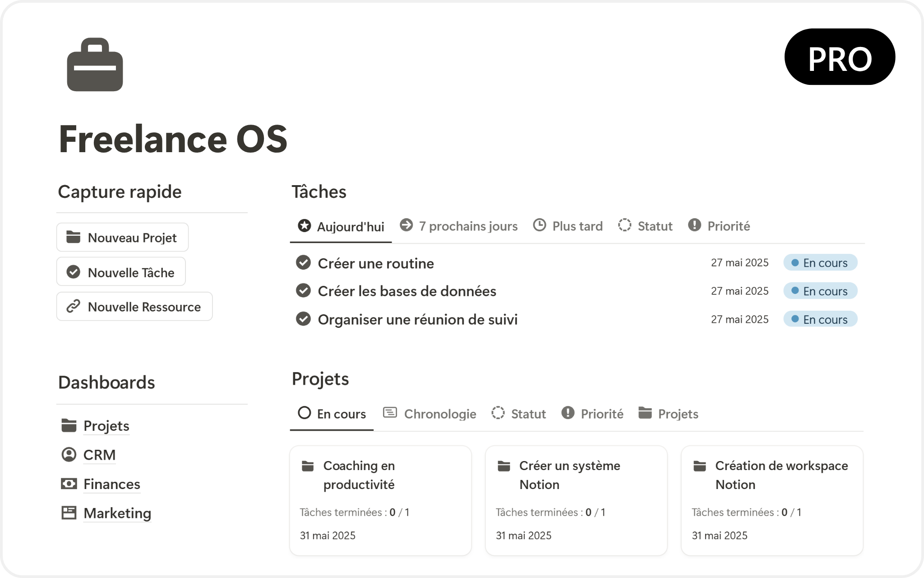The width and height of the screenshot is (924, 578).
Task: Open status tag for Organiser une réunion de suivi
Action: pyautogui.click(x=820, y=319)
